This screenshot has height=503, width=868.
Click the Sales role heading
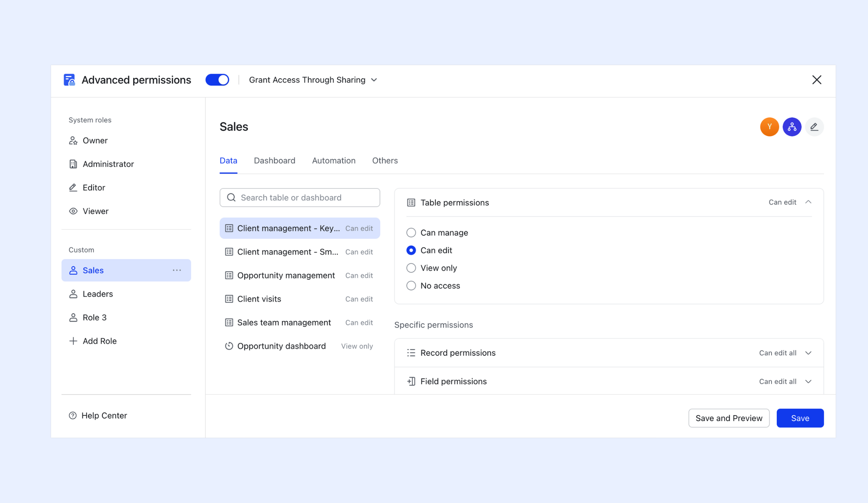(x=234, y=127)
